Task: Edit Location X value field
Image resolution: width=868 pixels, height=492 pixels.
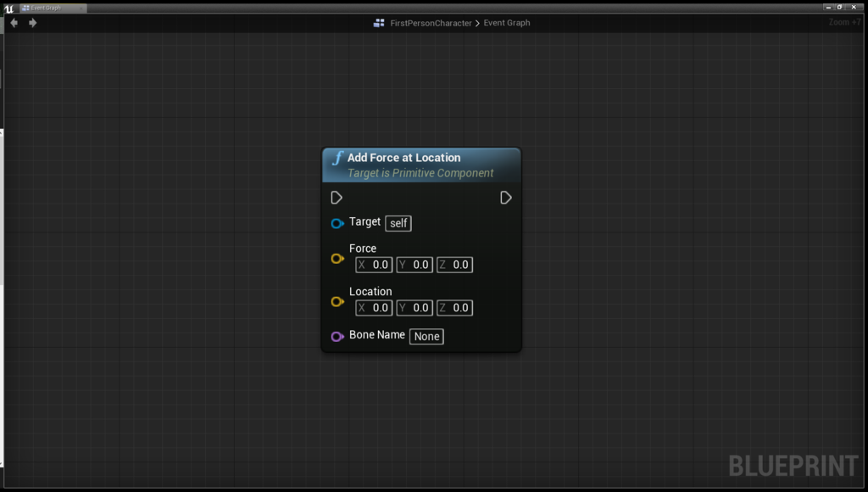Action: (374, 308)
